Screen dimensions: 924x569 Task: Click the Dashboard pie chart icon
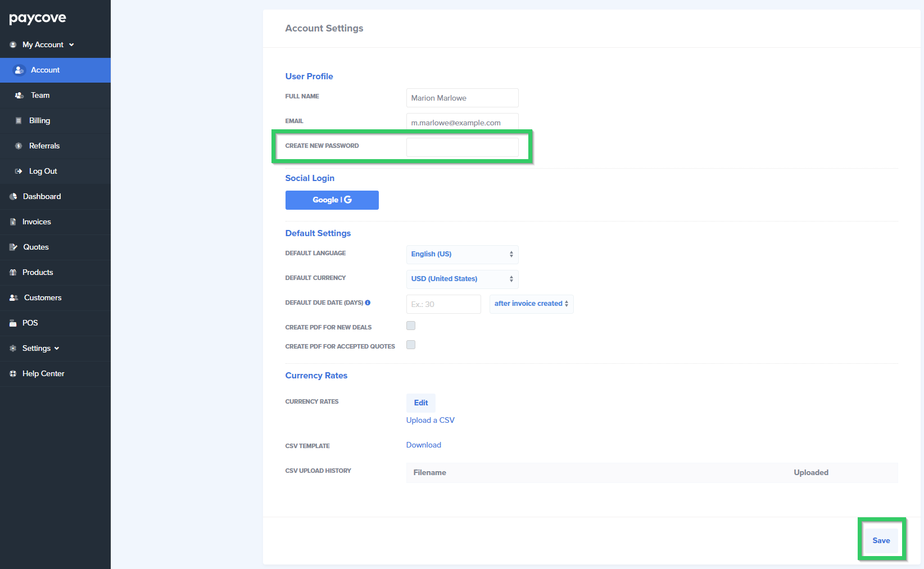pos(13,196)
